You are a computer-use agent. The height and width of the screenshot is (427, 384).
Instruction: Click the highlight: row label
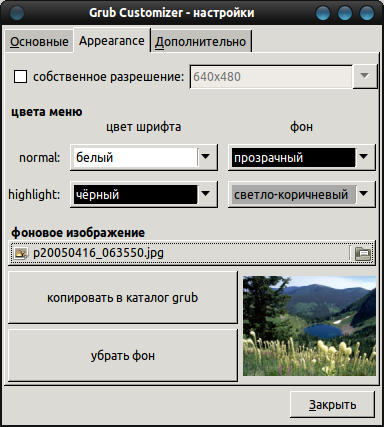(34, 195)
